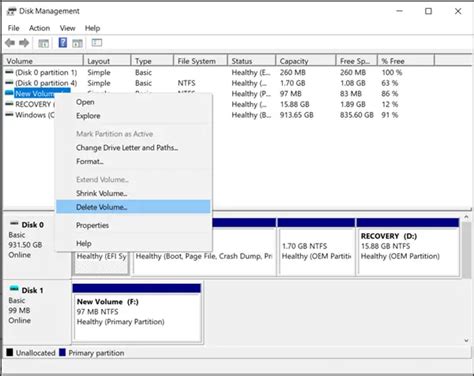
Task: Select the 1.70 GB NTFS OEM partition block
Action: (316, 247)
